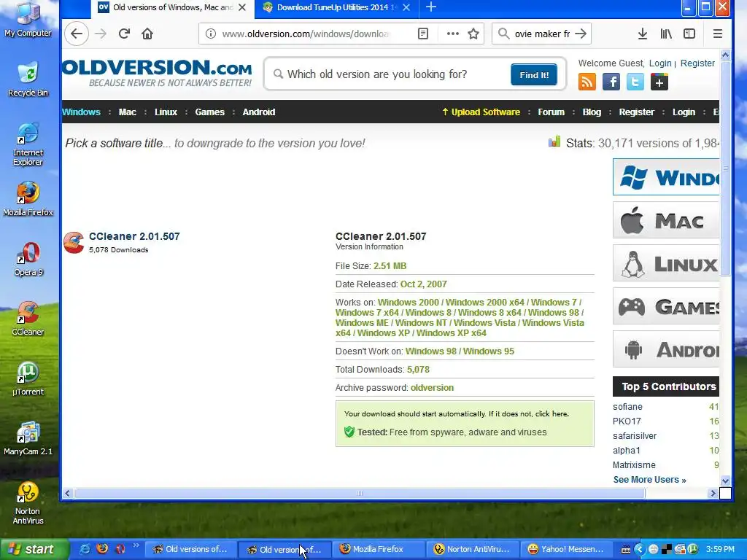Launch Internet Explorer desktop shortcut
Screen dimensions: 747x560
click(28, 144)
